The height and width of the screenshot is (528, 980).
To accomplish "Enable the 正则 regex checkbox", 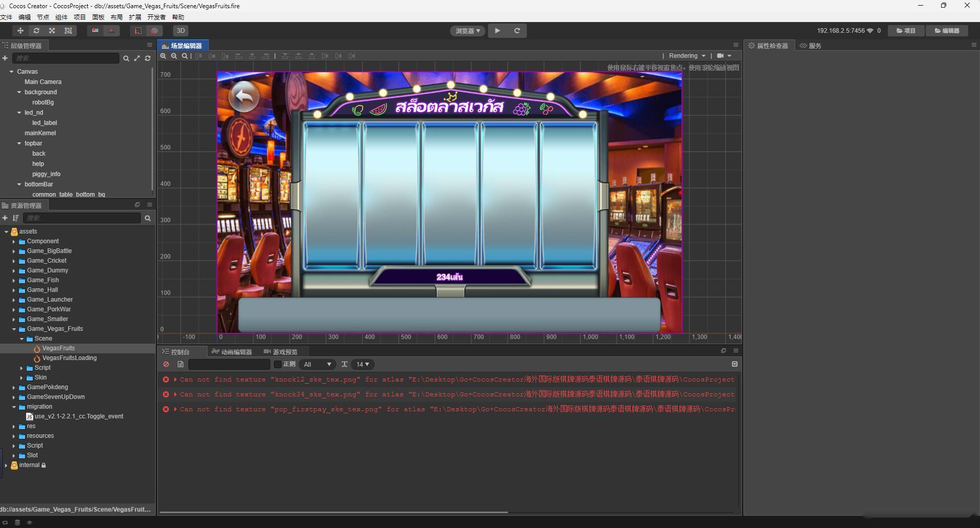I will [x=278, y=364].
